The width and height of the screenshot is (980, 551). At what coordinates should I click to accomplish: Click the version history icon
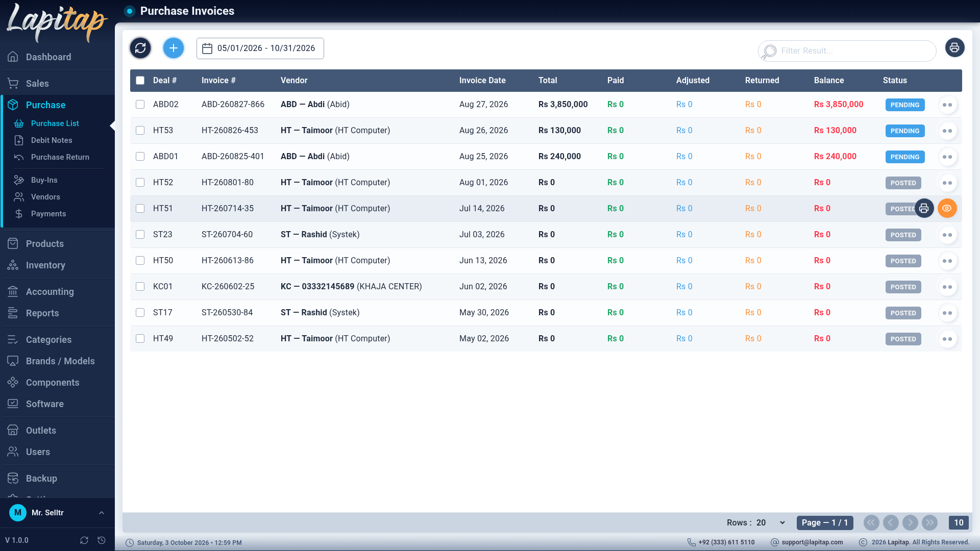(x=102, y=540)
